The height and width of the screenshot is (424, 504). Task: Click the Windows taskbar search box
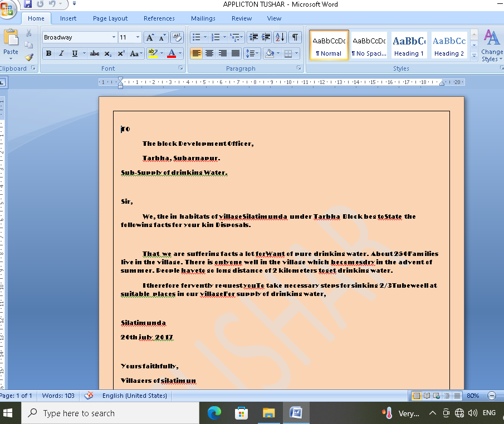110,413
